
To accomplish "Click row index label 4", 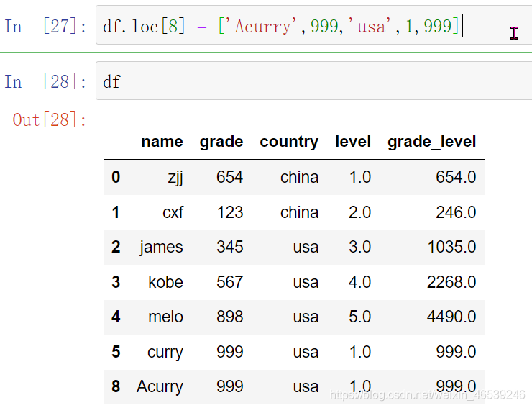I will coord(116,317).
